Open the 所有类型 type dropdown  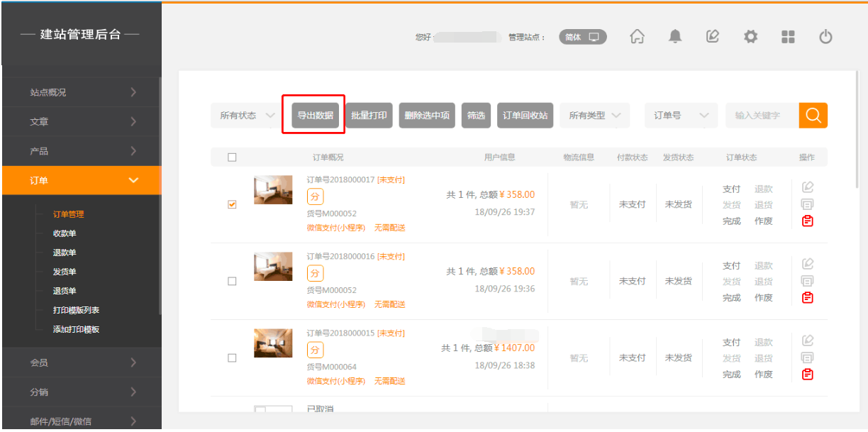(x=594, y=116)
